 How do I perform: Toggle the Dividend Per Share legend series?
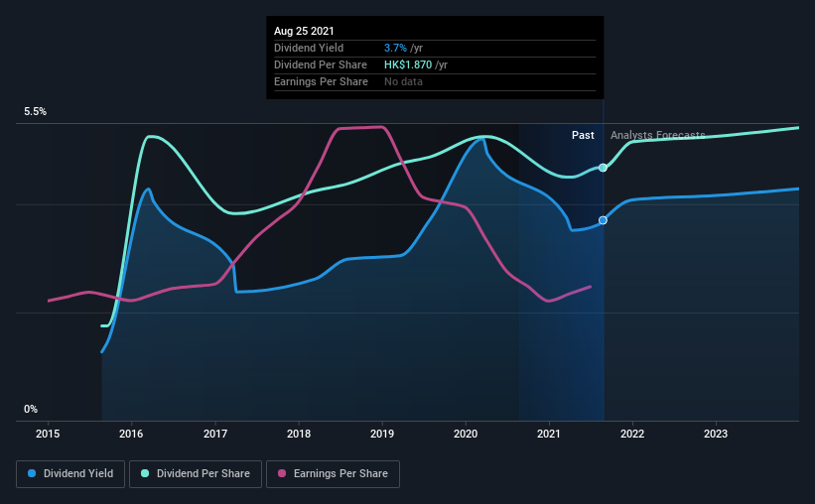pyautogui.click(x=196, y=474)
